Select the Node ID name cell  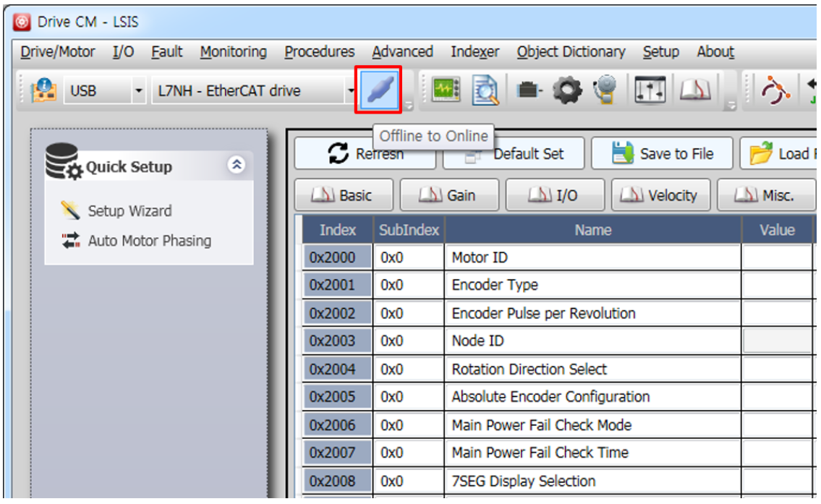point(592,341)
